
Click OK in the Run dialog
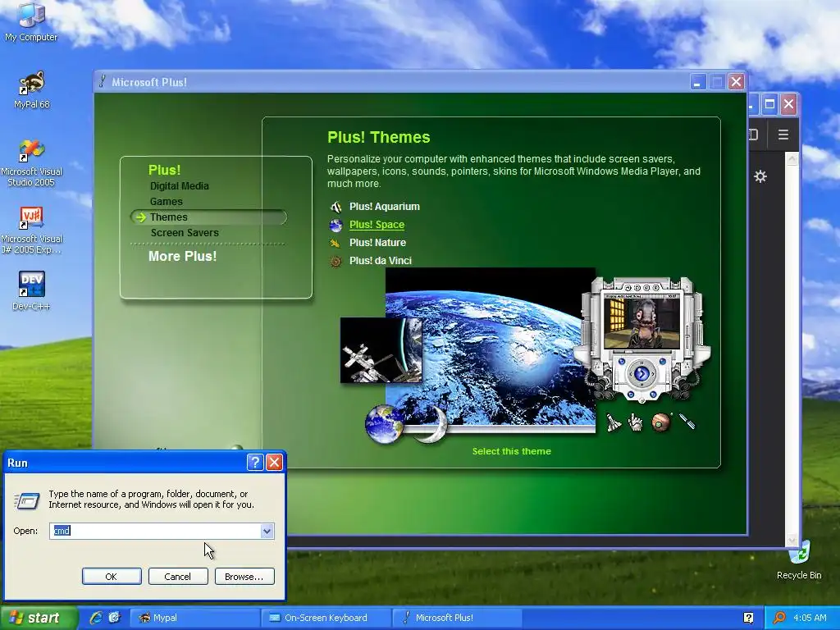coord(112,577)
